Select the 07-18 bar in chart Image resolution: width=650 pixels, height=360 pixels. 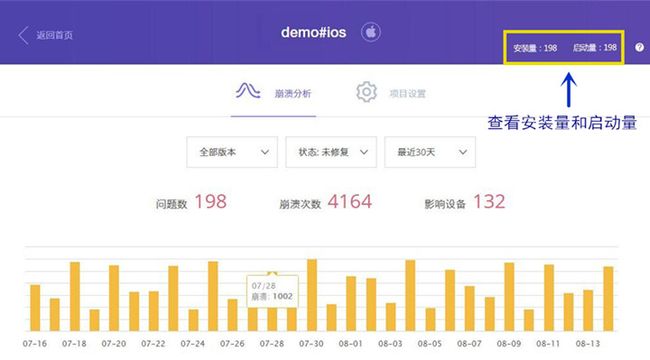click(75, 296)
